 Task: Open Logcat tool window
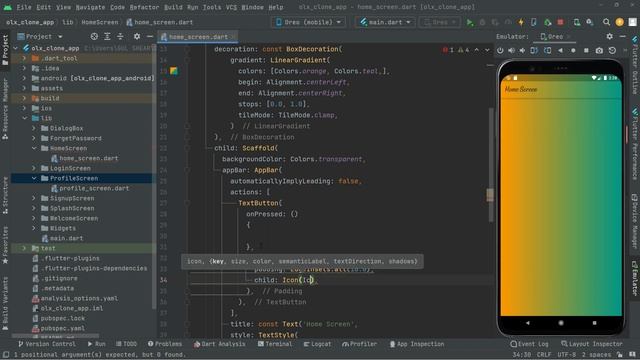coord(317,344)
